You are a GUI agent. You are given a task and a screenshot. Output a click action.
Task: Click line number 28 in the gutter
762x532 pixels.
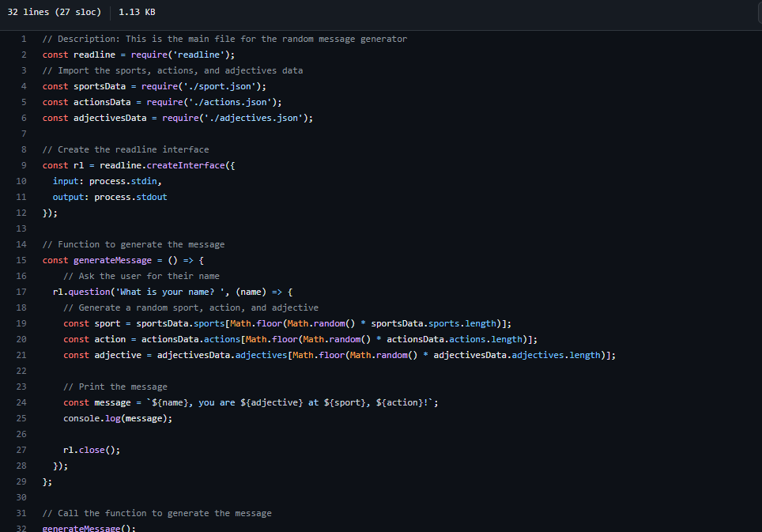coord(21,466)
